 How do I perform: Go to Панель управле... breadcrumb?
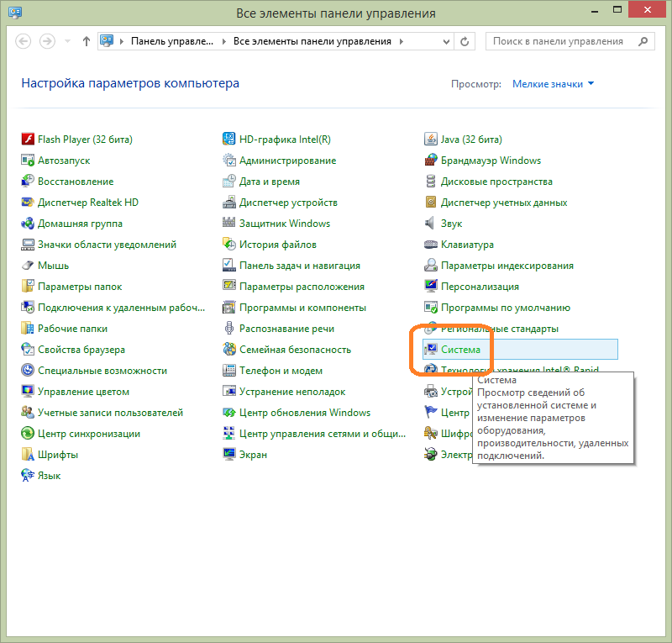point(172,41)
